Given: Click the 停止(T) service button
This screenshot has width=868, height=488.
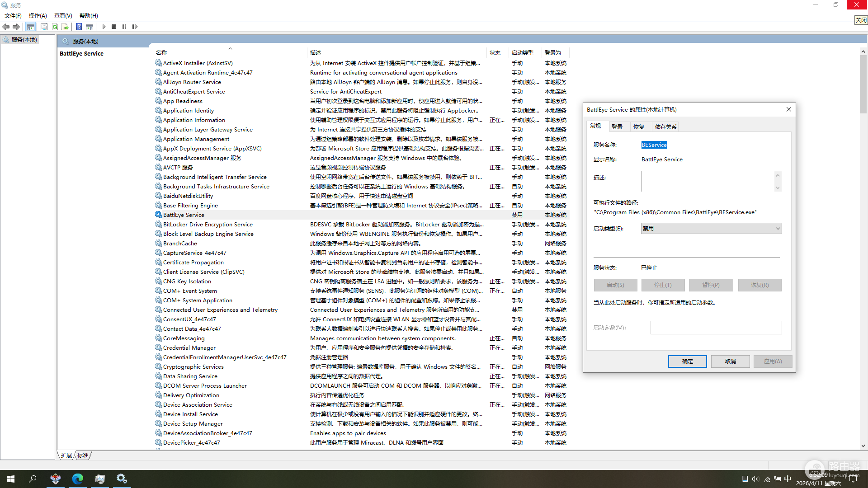Looking at the screenshot, I should tap(663, 285).
